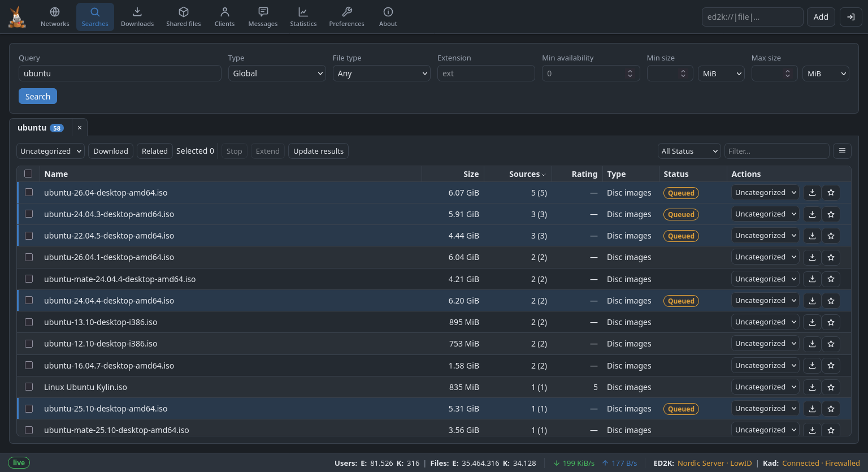Download ubuntu-22.04.5-desktop-amd64.iso via row icon

pos(812,236)
